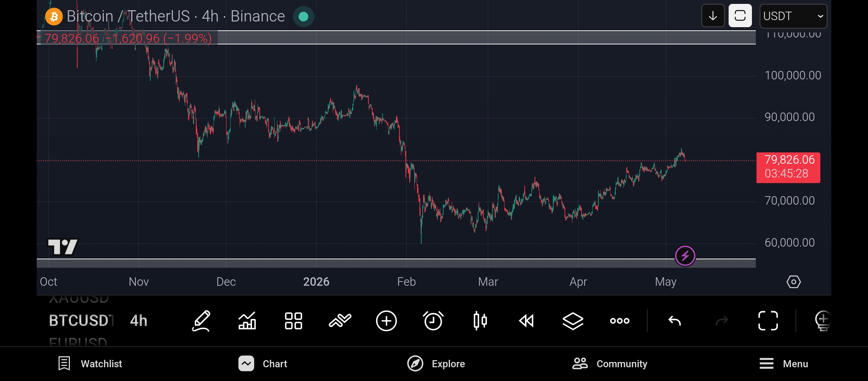Open the Menu tab
Image resolution: width=868 pixels, height=381 pixels.
(784, 364)
